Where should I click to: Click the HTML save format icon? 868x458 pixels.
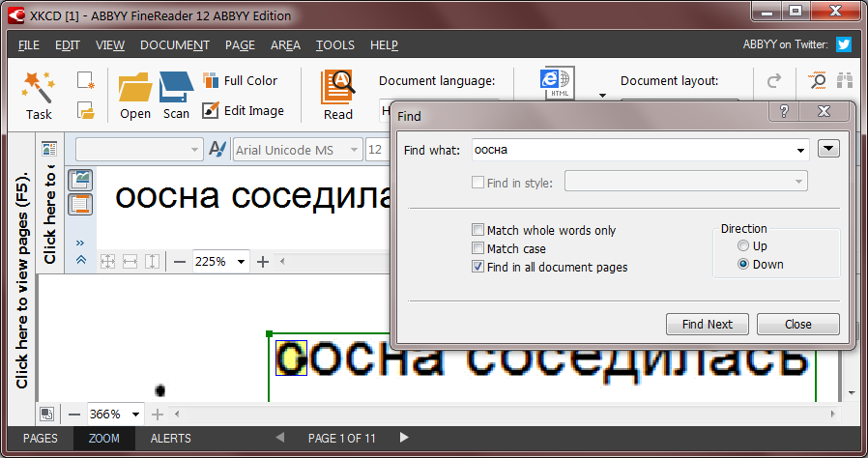558,83
